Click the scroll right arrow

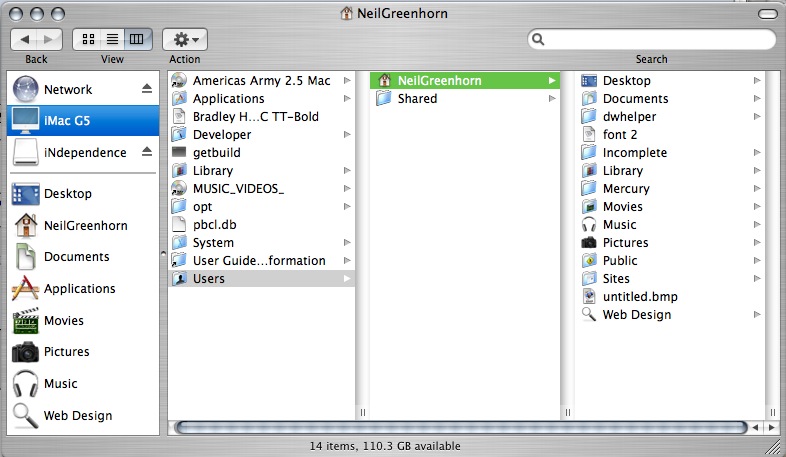[771, 427]
